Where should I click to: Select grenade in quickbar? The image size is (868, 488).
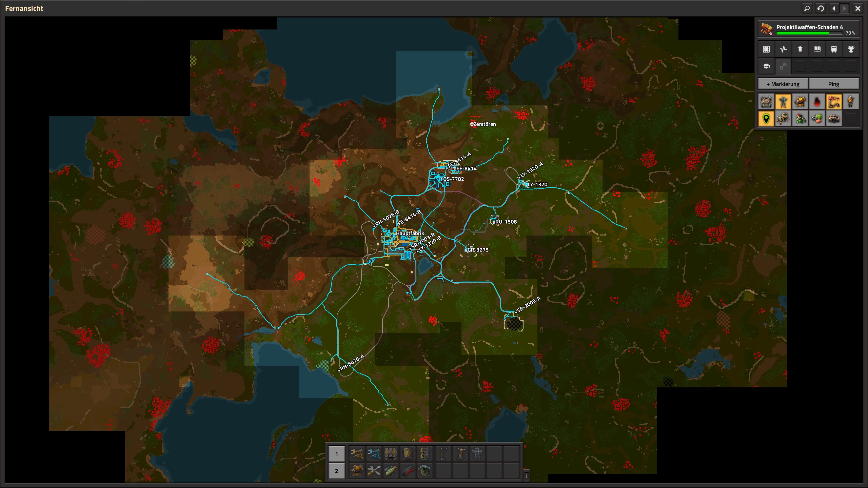425,471
